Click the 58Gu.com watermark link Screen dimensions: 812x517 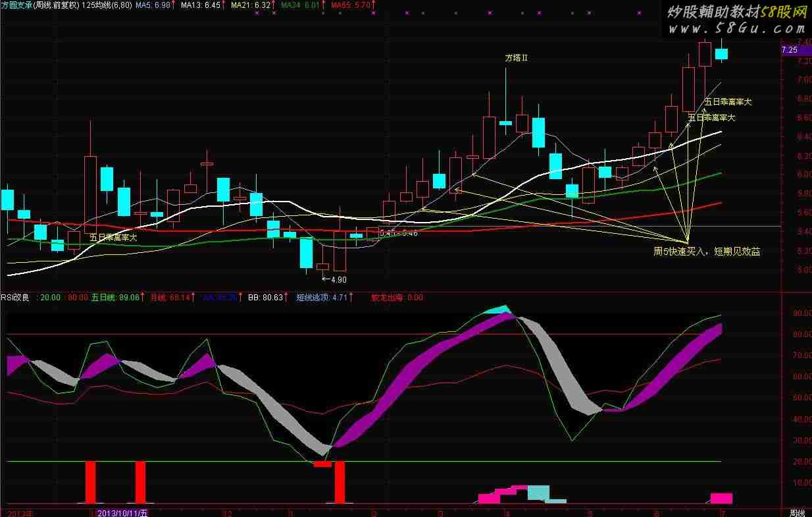(736, 30)
